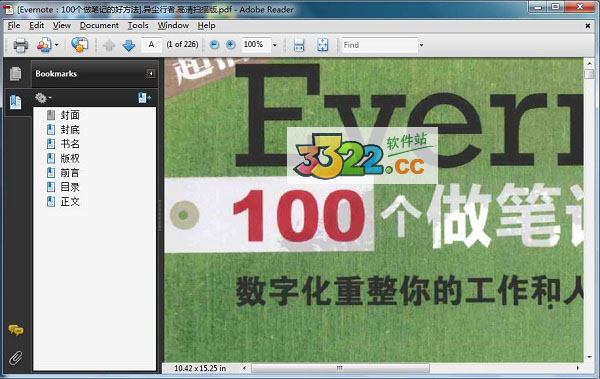Click the Adobe Reader title bar icon

tap(8, 9)
